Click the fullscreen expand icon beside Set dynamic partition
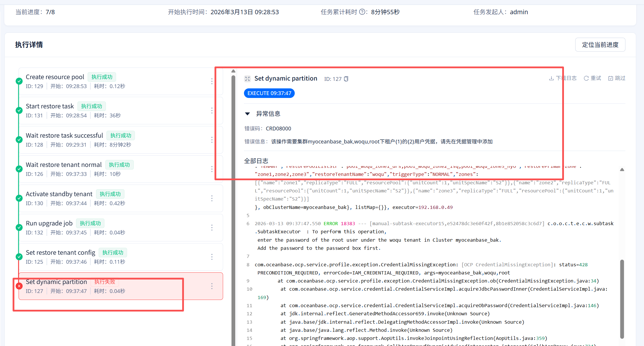This screenshot has height=346, width=644. point(247,79)
